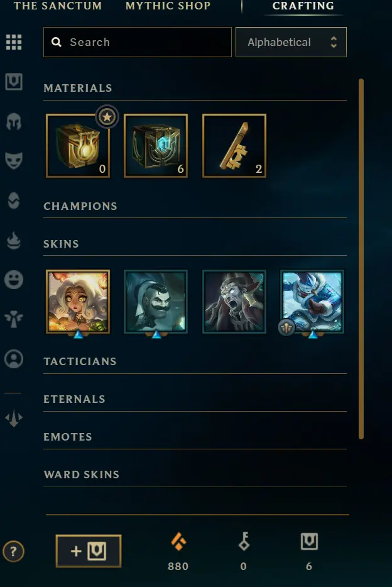Click the add chest purchase button

[x=89, y=551]
